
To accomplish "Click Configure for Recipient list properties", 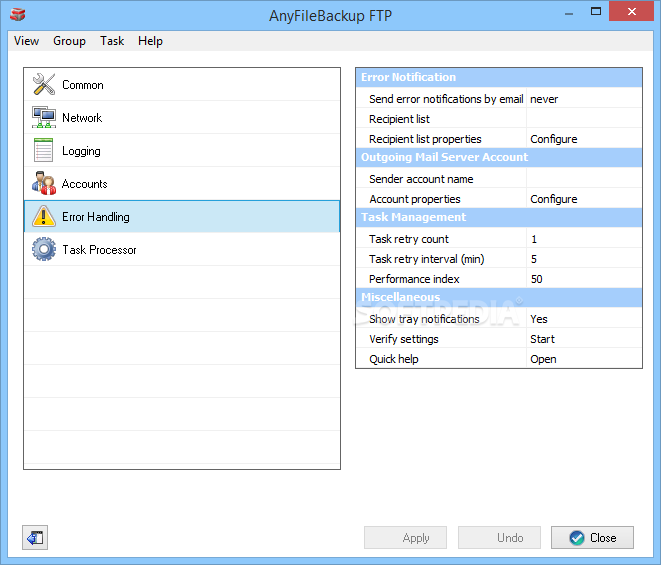I will (584, 139).
